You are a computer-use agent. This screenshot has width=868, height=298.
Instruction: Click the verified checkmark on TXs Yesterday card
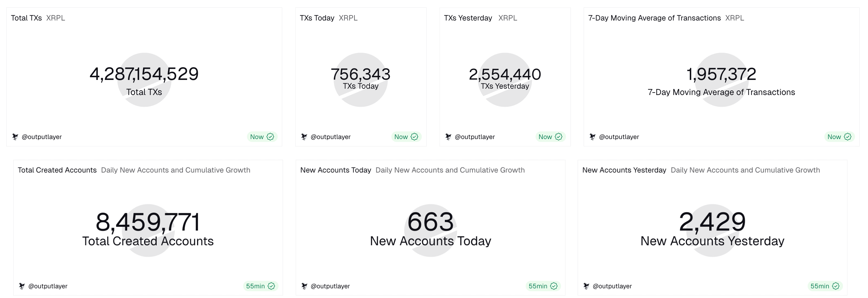[559, 137]
